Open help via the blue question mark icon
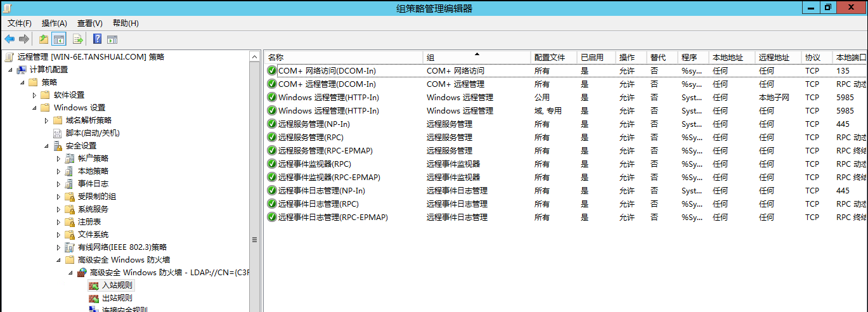Image resolution: width=868 pixels, height=312 pixels. (x=97, y=39)
